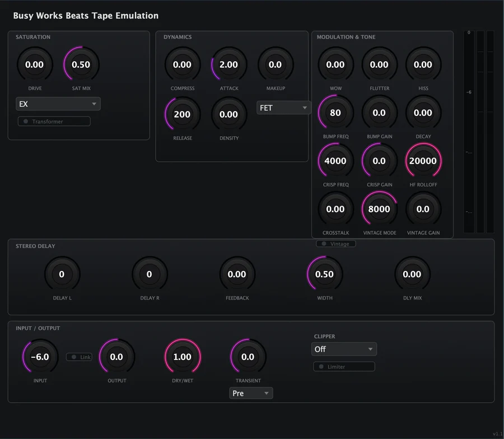The image size is (504, 439).
Task: Click the HF ROLLOFF knob set to 20000
Action: click(423, 161)
